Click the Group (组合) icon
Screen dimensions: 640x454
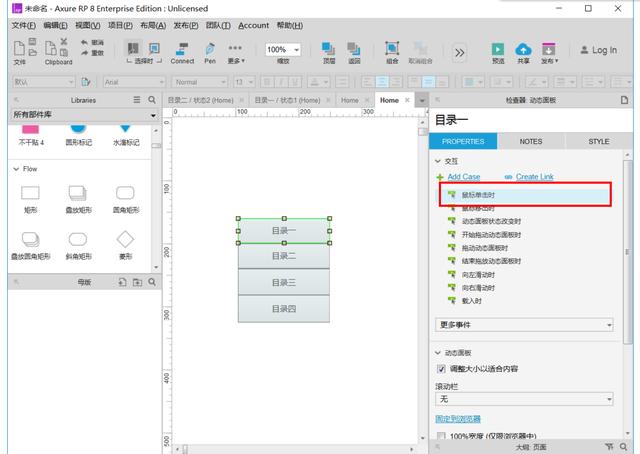[x=392, y=49]
